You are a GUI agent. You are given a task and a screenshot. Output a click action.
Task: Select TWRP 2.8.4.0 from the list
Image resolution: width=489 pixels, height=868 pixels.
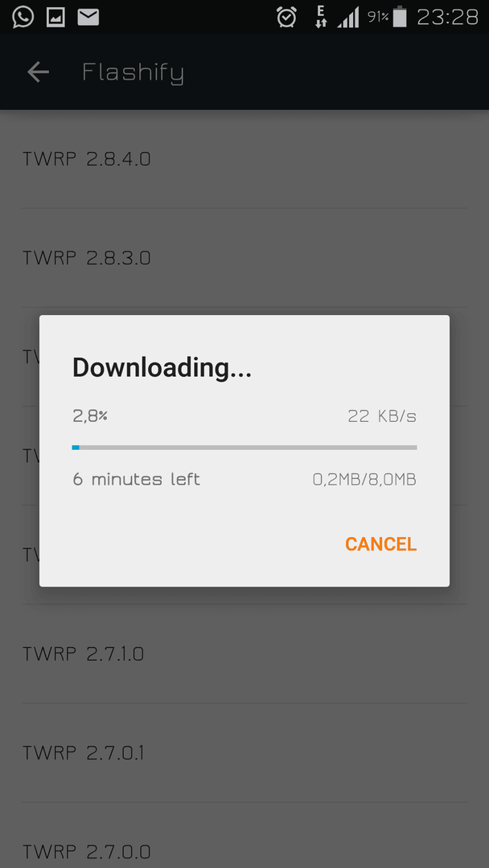(x=244, y=159)
